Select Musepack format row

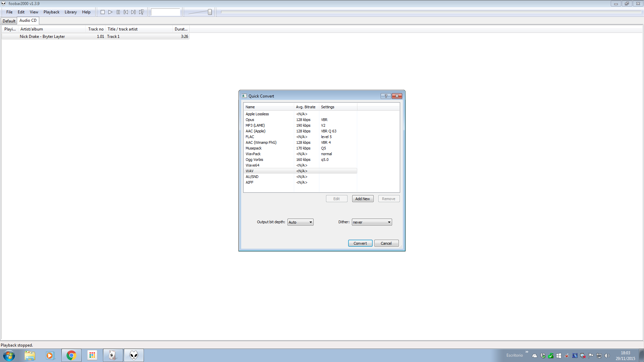[x=300, y=148]
